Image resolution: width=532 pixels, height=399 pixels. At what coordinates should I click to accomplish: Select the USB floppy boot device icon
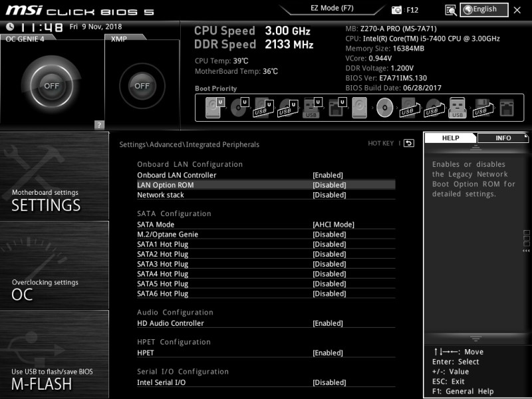(483, 108)
